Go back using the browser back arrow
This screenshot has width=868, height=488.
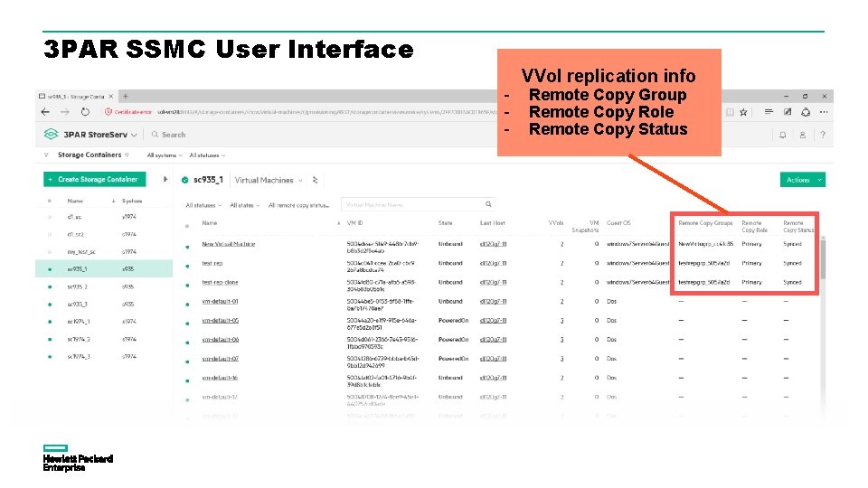[45, 112]
